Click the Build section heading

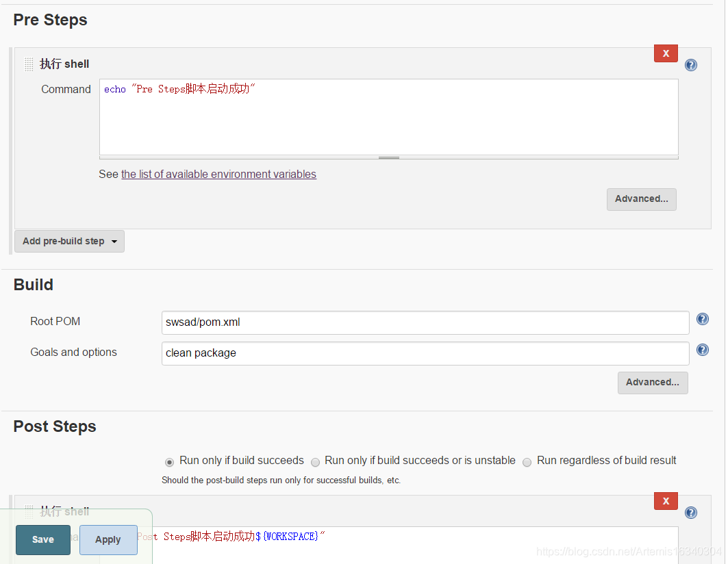click(33, 285)
